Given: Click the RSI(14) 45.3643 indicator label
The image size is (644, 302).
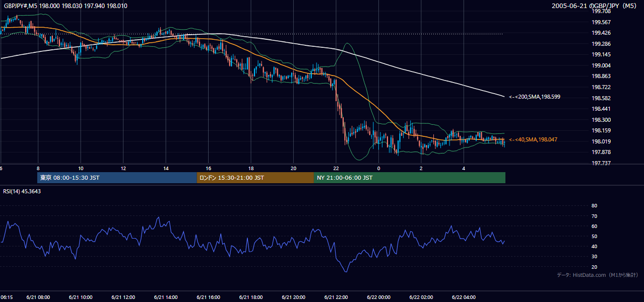Looking at the screenshot, I should point(22,191).
